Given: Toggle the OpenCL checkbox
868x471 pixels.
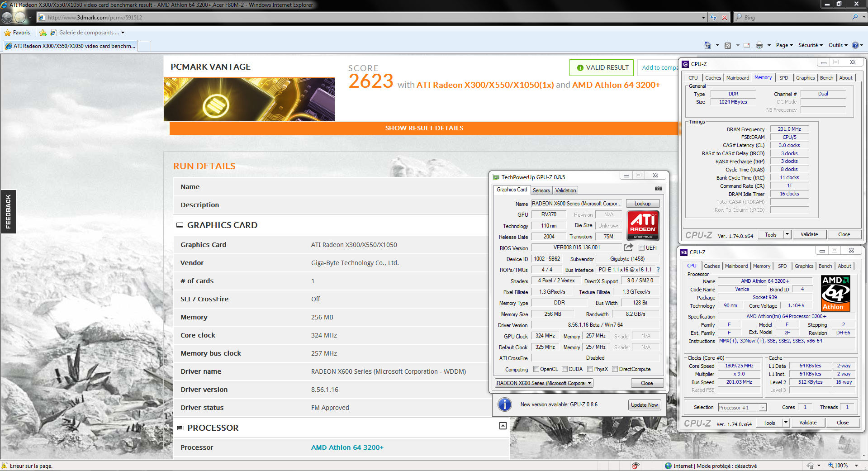Looking at the screenshot, I should point(536,369).
